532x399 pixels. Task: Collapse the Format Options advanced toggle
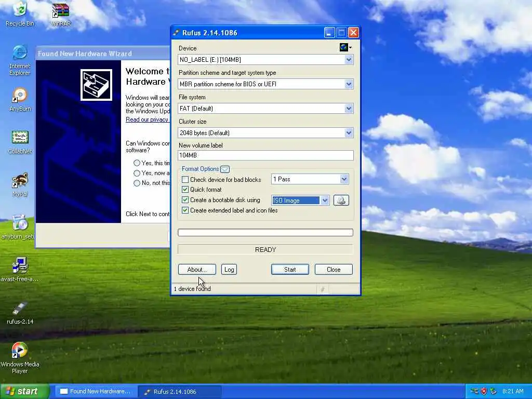(x=224, y=169)
